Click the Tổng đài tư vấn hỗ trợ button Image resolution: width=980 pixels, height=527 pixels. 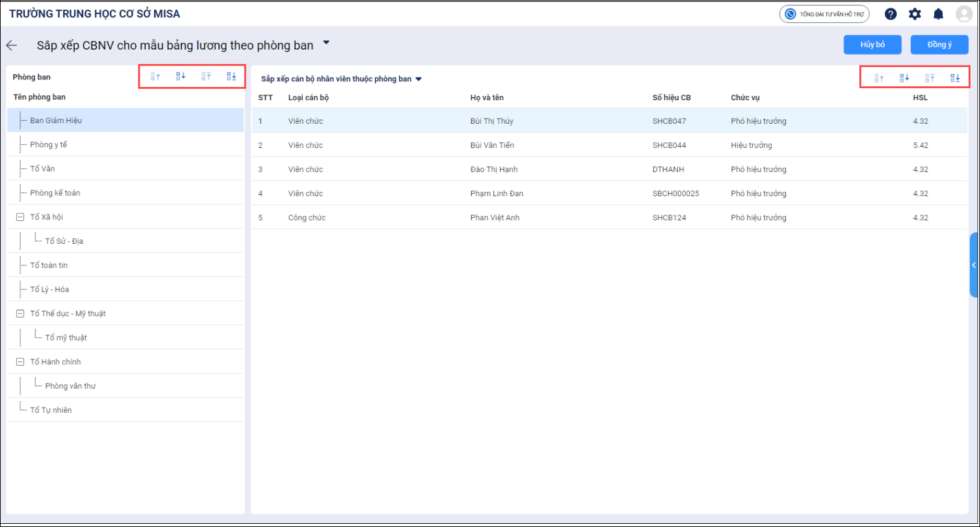824,14
